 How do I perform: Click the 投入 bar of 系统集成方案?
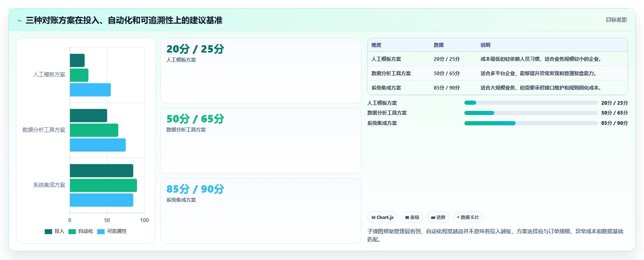point(101,170)
